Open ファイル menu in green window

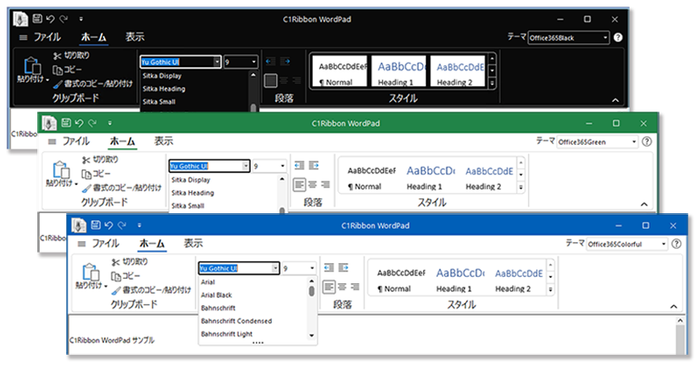point(76,141)
